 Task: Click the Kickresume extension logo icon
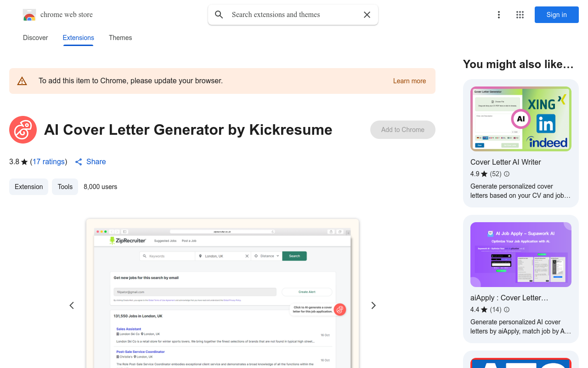click(23, 130)
